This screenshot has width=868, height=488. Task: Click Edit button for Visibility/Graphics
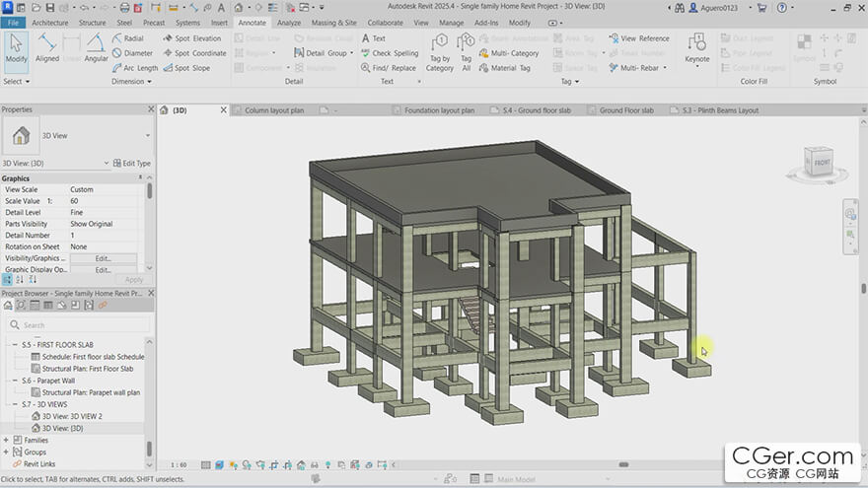(x=103, y=258)
